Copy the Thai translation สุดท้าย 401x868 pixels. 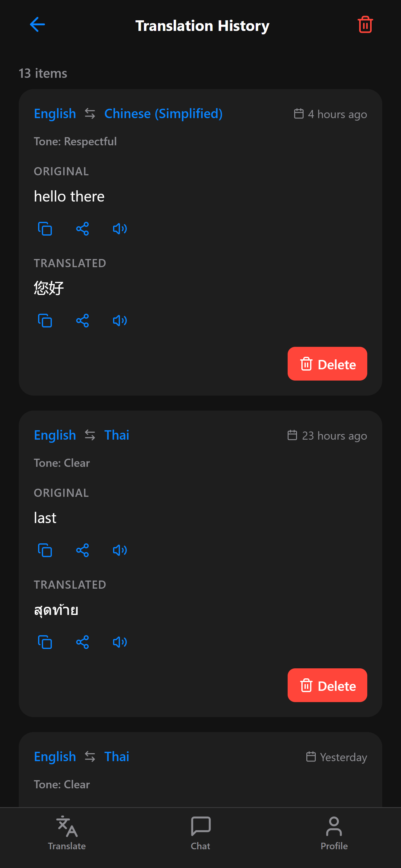(45, 642)
